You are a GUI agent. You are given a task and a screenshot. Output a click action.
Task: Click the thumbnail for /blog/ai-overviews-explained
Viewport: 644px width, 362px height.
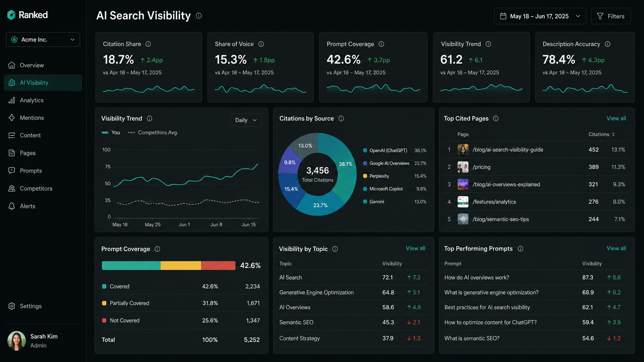coord(463,184)
